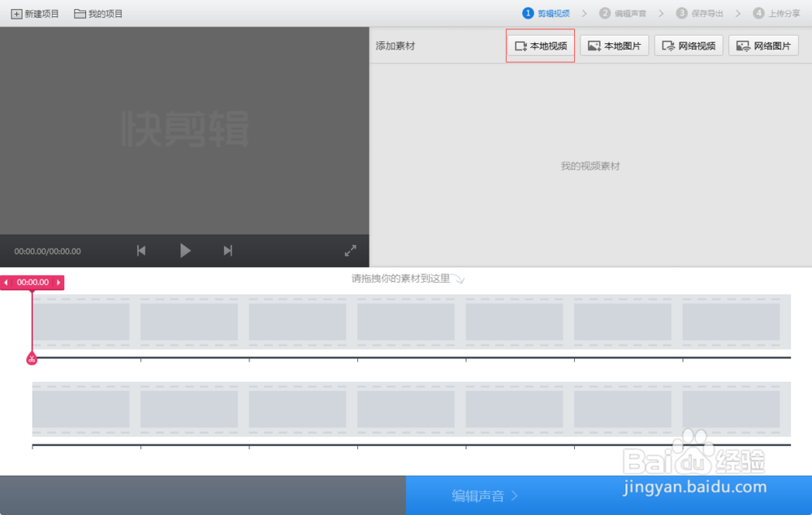Go to step 3 保存导出
This screenshot has width=812, height=515.
coord(700,14)
